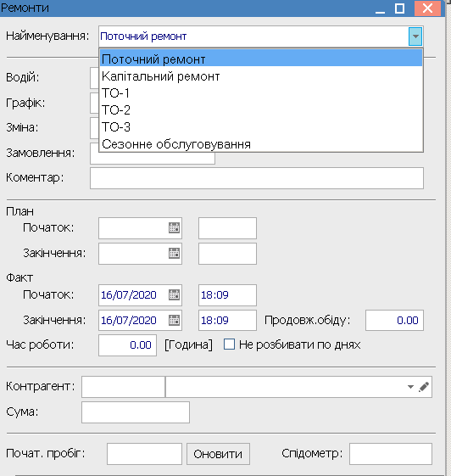Screen dimensions: 451x476
Task: Click the Оновити button
Action: tap(218, 454)
